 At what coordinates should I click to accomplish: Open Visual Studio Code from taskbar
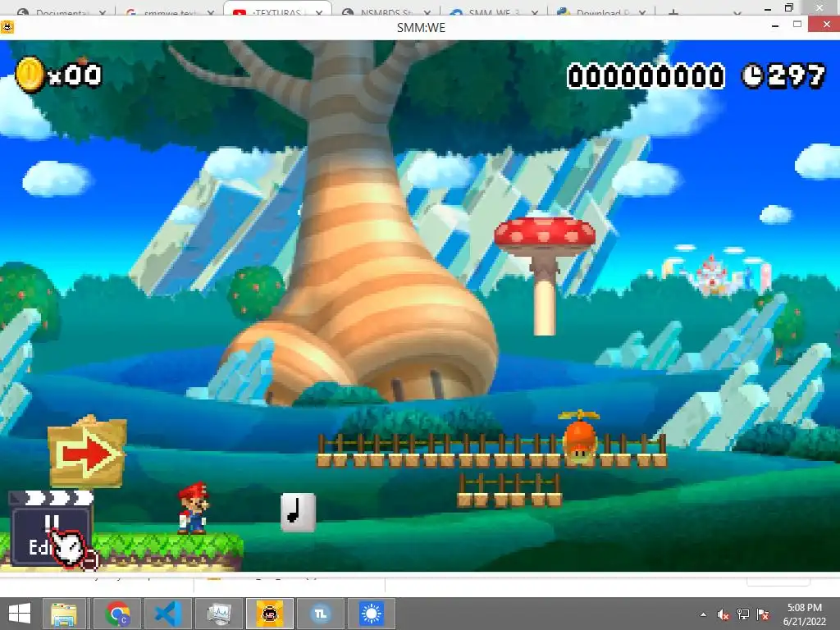click(x=168, y=614)
